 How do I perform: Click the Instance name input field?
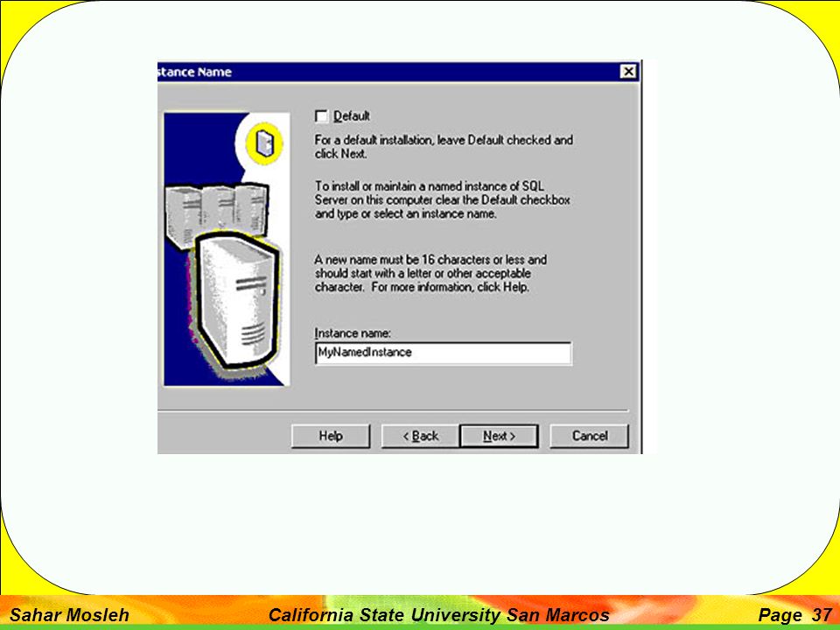(x=444, y=353)
